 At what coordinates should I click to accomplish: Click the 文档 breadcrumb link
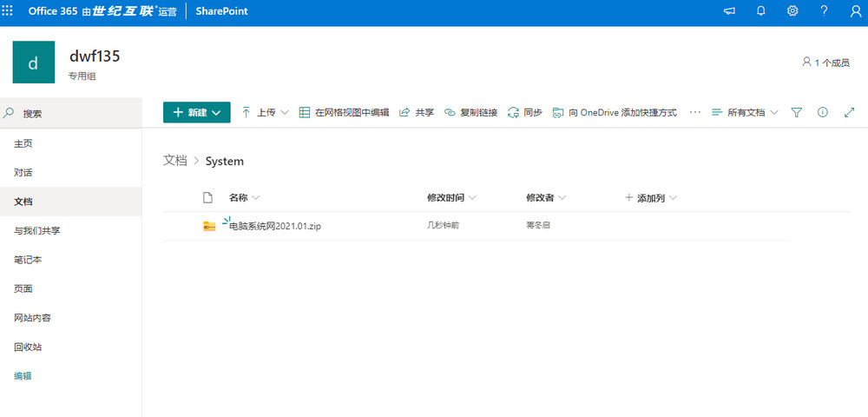click(x=174, y=161)
